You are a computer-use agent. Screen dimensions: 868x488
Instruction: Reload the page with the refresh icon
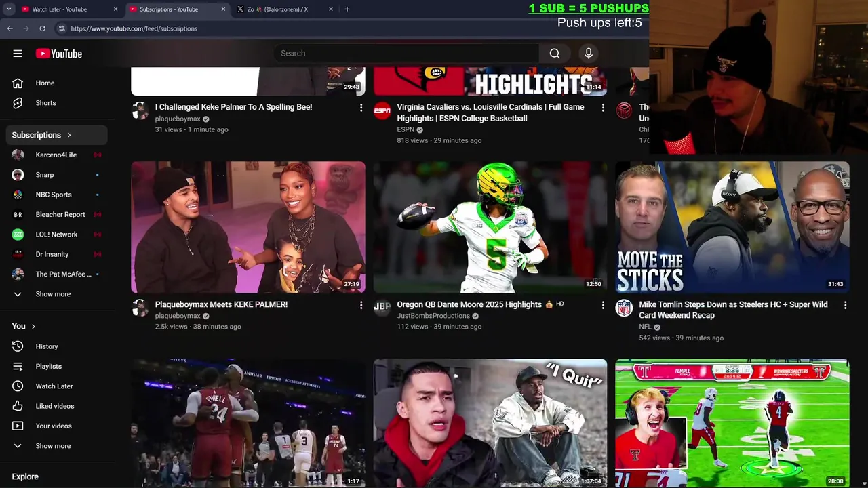[42, 28]
